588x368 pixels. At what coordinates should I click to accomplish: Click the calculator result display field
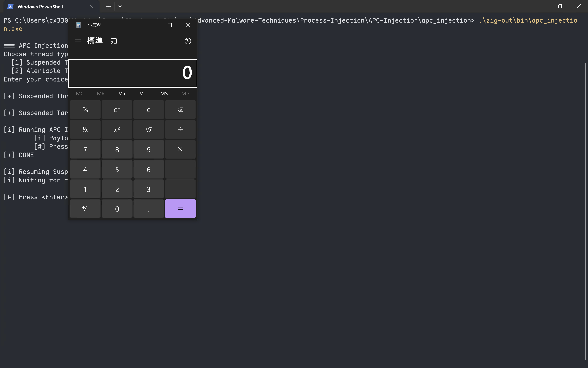point(133,73)
